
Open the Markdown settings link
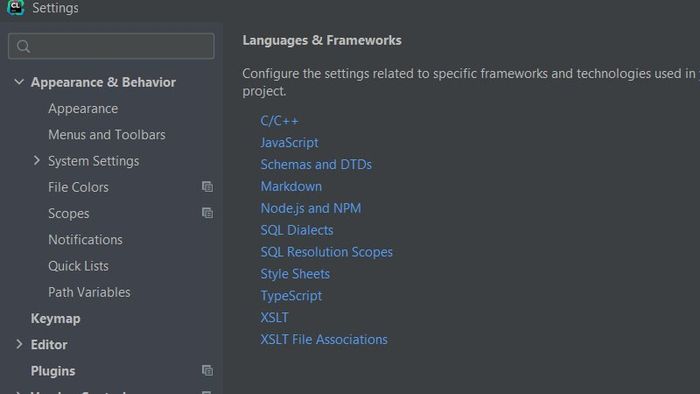tap(291, 187)
